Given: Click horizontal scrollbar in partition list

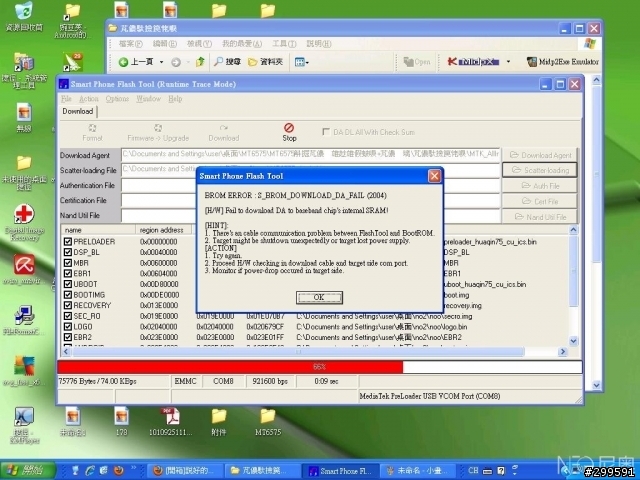Looking at the screenshot, I should point(298,351).
